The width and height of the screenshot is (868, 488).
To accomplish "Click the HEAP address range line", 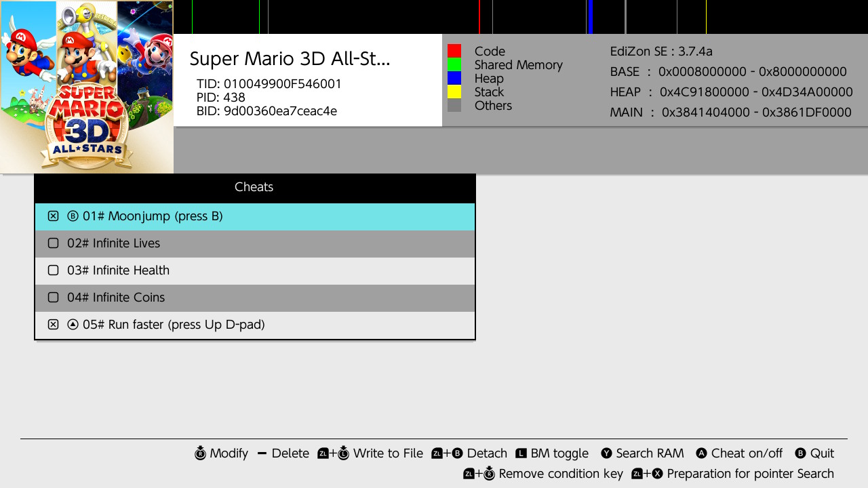I will pos(731,92).
